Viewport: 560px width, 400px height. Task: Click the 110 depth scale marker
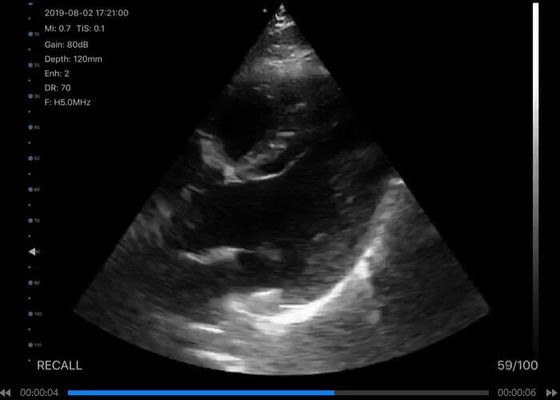[35, 345]
